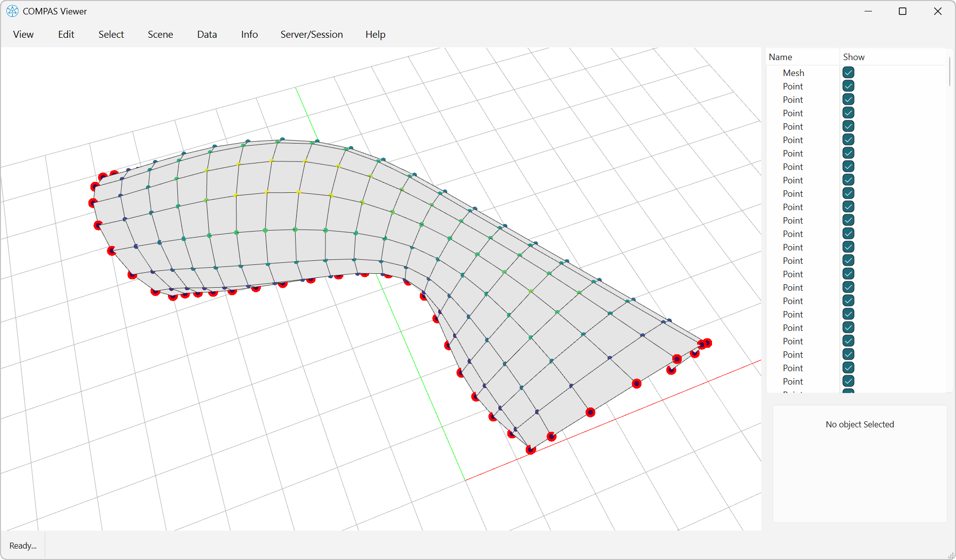Open the Edit menu

pyautogui.click(x=66, y=34)
